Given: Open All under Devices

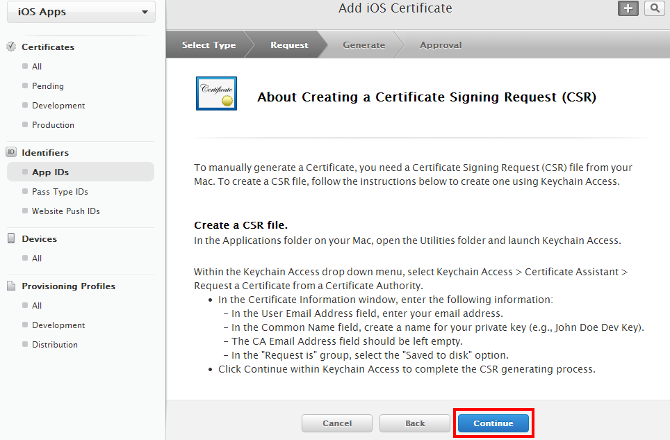Looking at the screenshot, I should coord(37,258).
